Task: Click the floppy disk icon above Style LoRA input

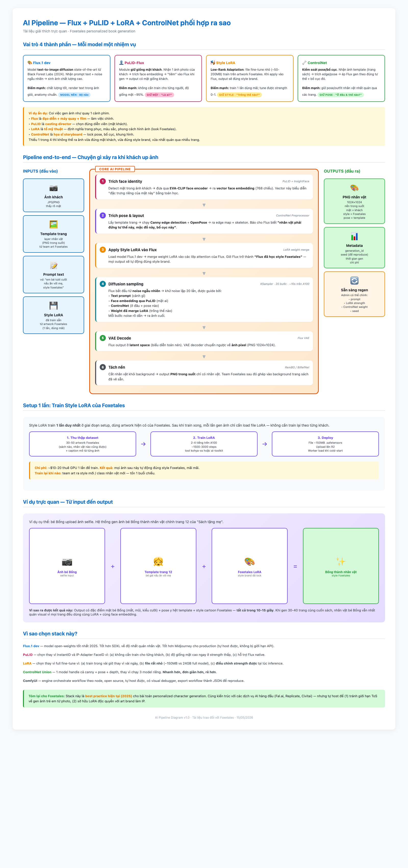Action: [x=54, y=306]
